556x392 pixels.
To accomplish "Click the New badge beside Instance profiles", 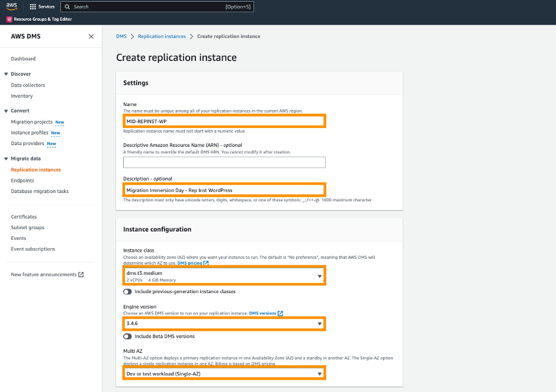I will (56, 133).
